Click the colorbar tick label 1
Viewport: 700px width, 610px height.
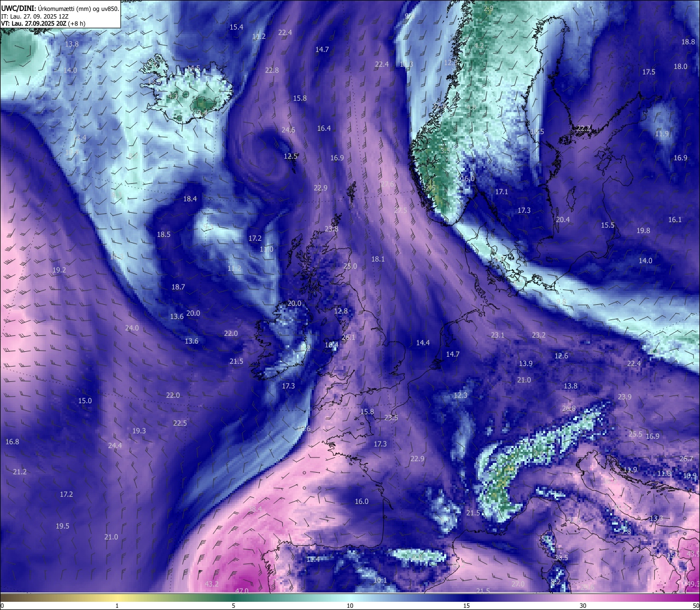click(x=117, y=606)
